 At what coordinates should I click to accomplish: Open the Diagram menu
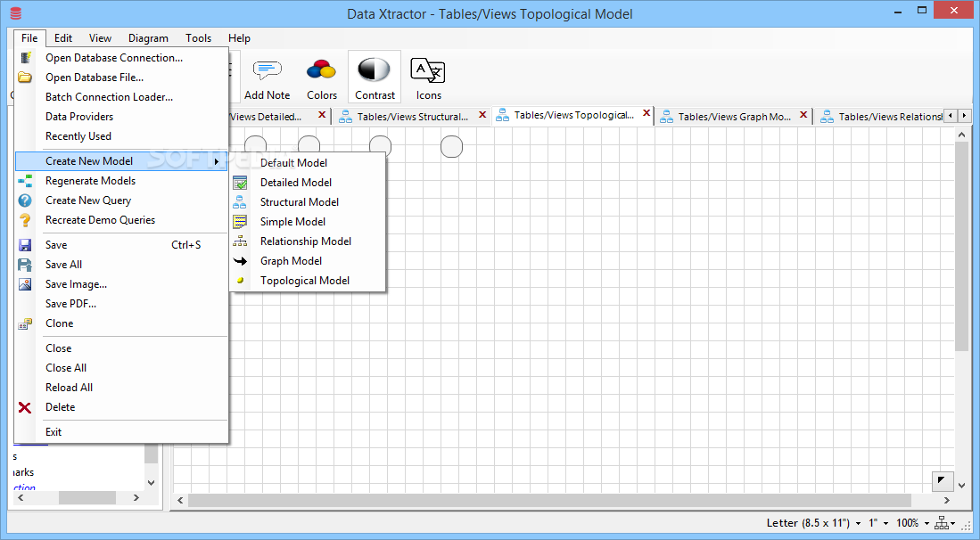point(148,38)
